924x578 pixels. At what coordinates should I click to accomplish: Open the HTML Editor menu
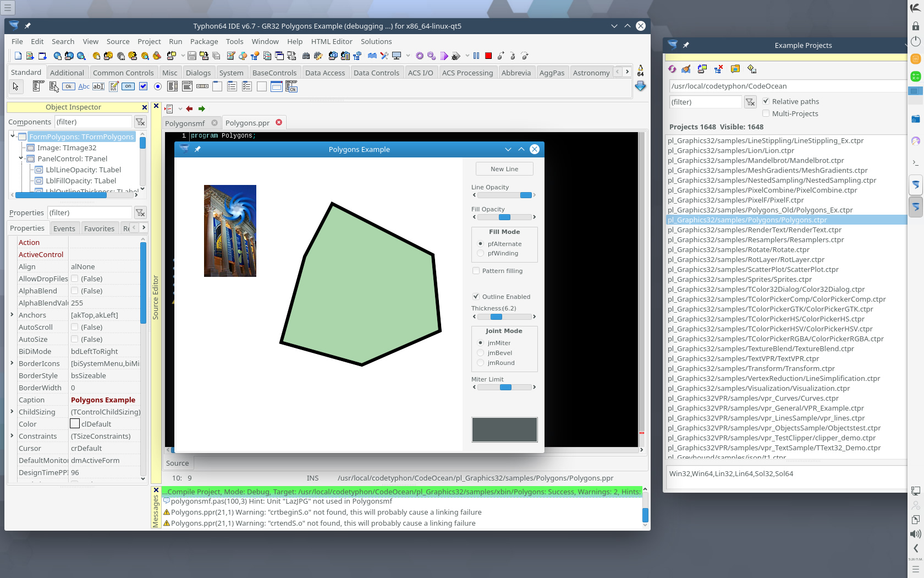click(332, 41)
